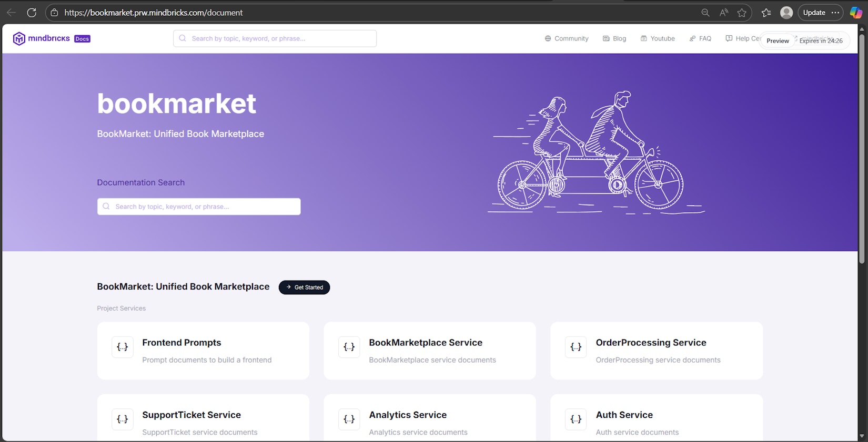Click the Get Started button
868x442 pixels.
pos(304,287)
